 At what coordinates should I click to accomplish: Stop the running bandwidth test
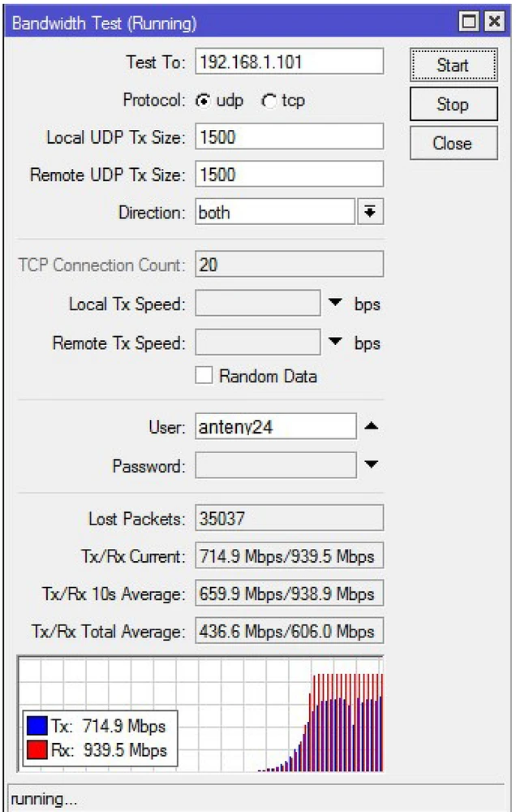(452, 105)
